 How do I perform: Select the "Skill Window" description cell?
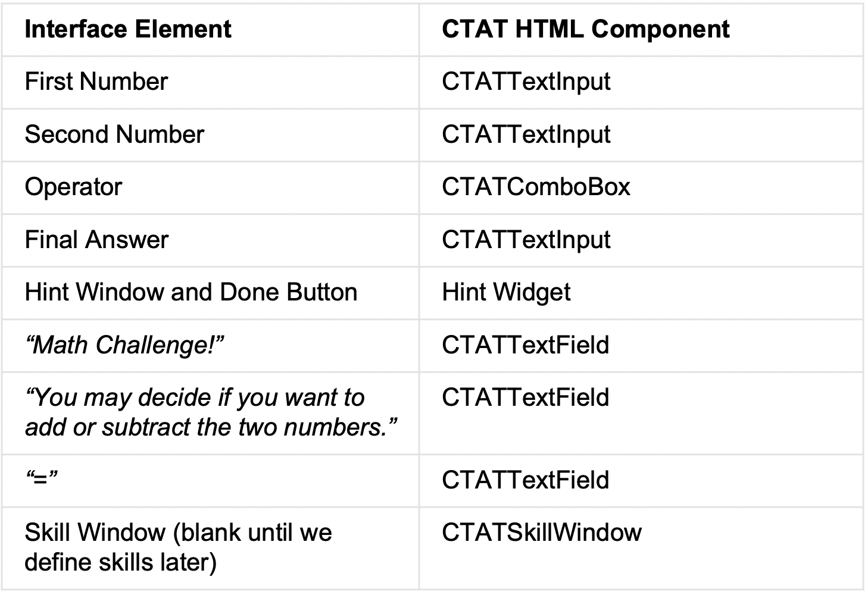tap(178, 547)
